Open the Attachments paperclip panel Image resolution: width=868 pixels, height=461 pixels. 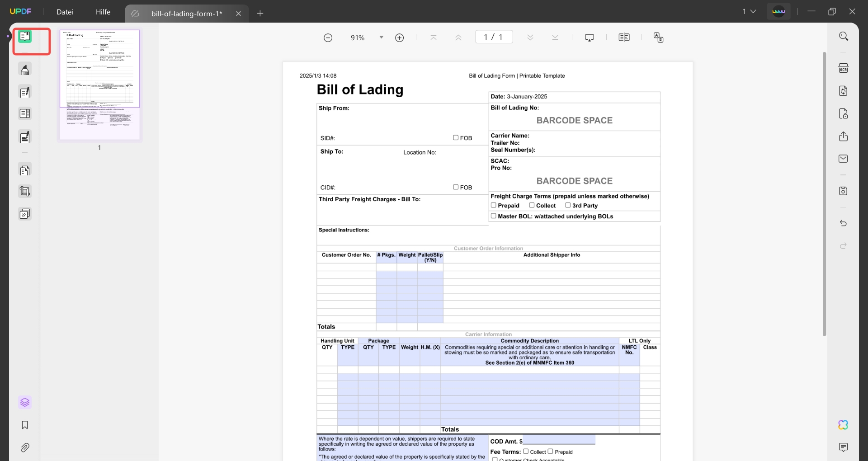[25, 447]
